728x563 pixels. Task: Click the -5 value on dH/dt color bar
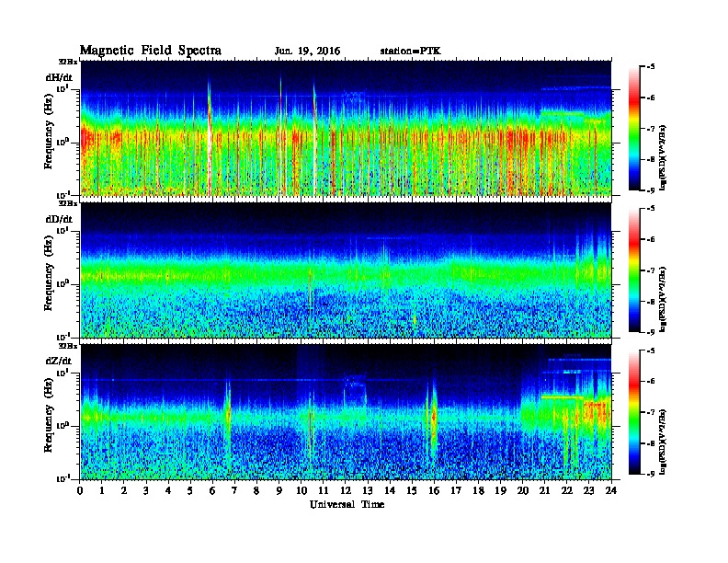coord(651,67)
